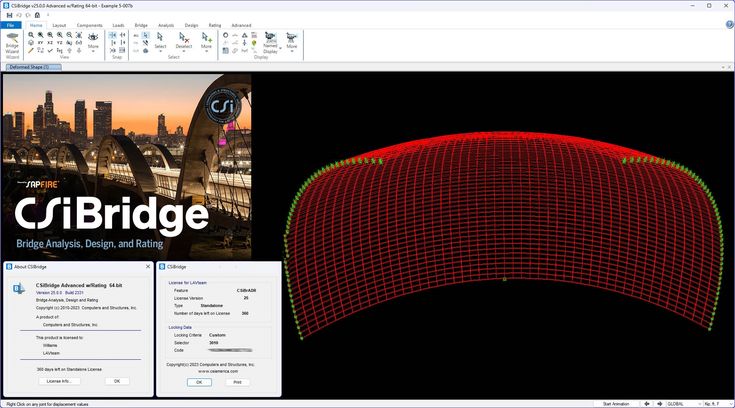Open the Deselect dropdown

184,41
